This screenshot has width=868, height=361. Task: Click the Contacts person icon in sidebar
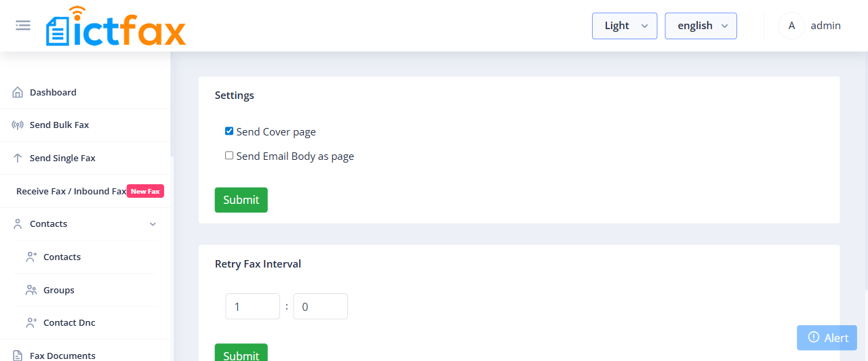click(18, 224)
